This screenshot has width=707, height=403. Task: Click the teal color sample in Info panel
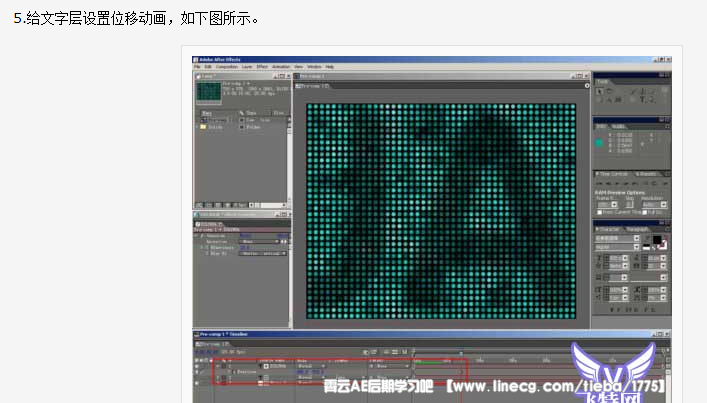coord(599,143)
